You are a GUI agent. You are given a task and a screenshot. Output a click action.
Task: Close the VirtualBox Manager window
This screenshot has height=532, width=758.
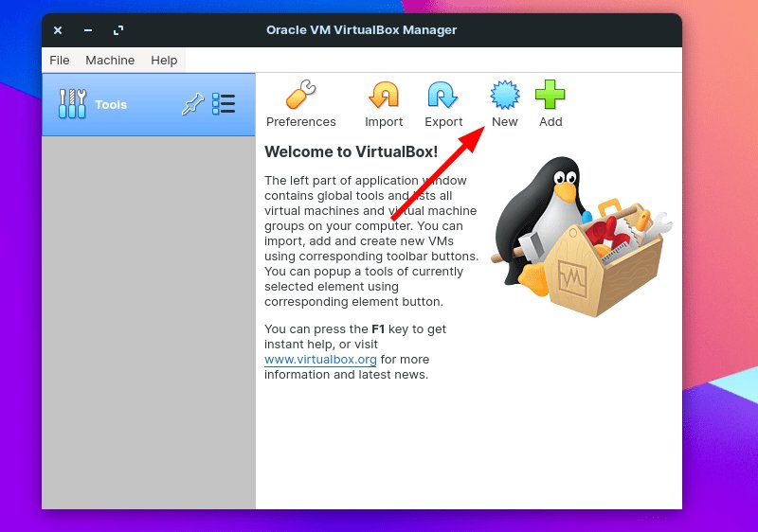pyautogui.click(x=58, y=30)
